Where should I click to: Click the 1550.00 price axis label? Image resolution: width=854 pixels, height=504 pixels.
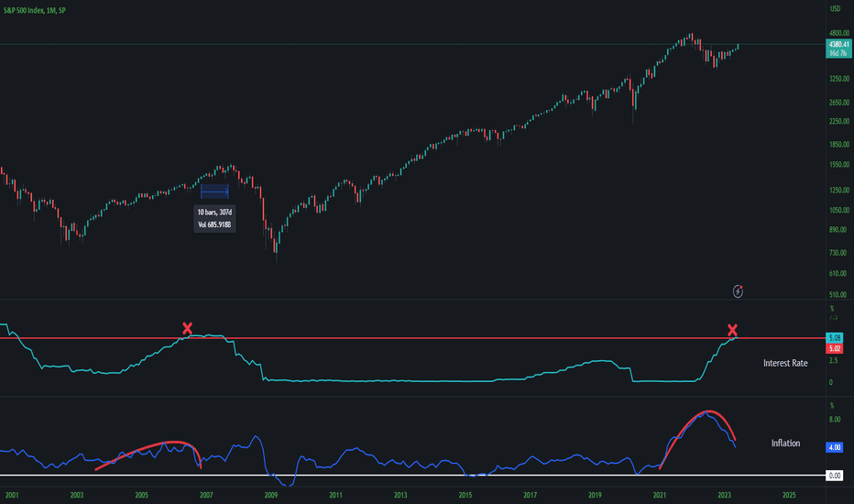click(839, 165)
